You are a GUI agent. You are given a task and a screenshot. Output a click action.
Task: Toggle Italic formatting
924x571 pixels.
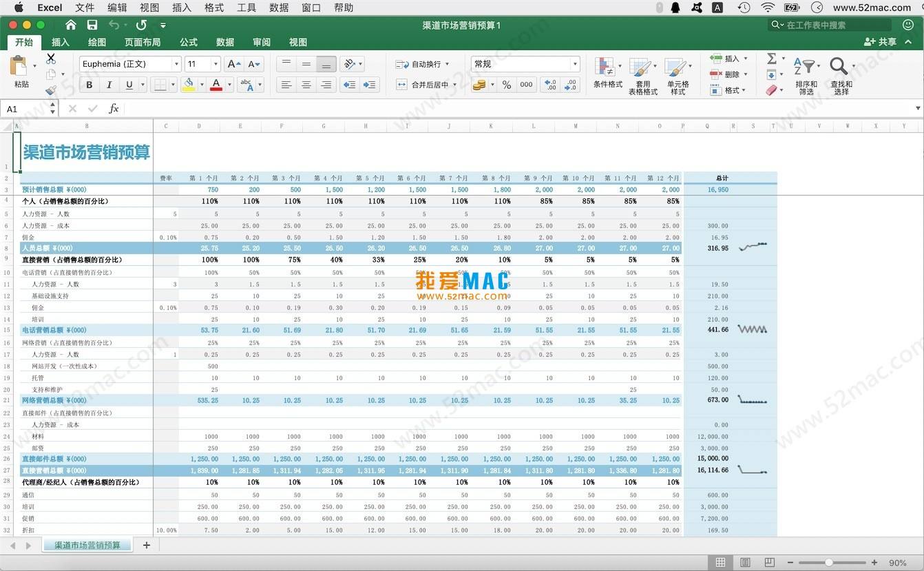[x=109, y=85]
